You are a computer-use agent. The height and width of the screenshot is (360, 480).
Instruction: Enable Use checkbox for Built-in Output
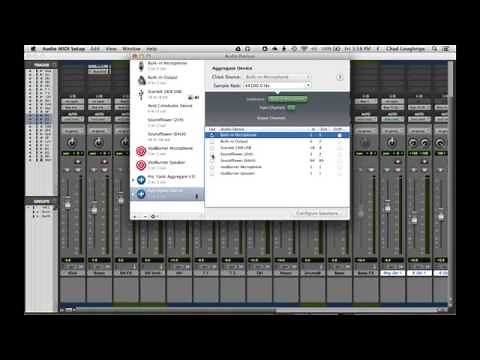coord(212,141)
